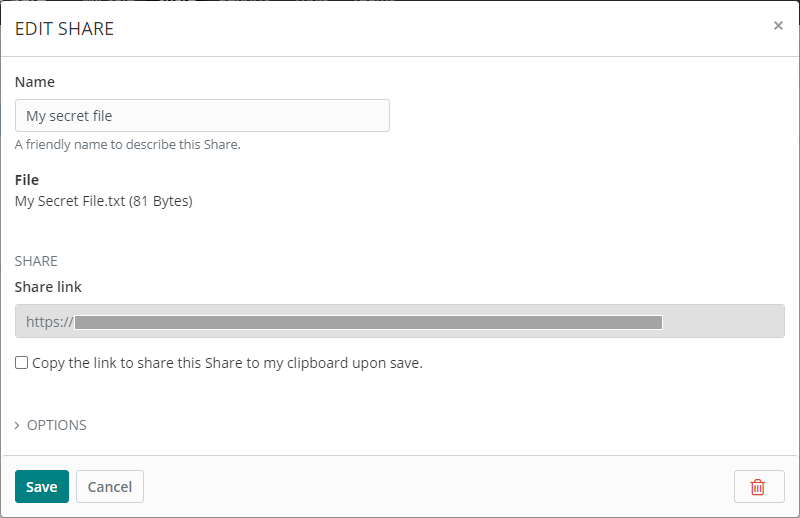
Task: Click the 'Copy the link to share' checkbox label
Action: (x=227, y=363)
